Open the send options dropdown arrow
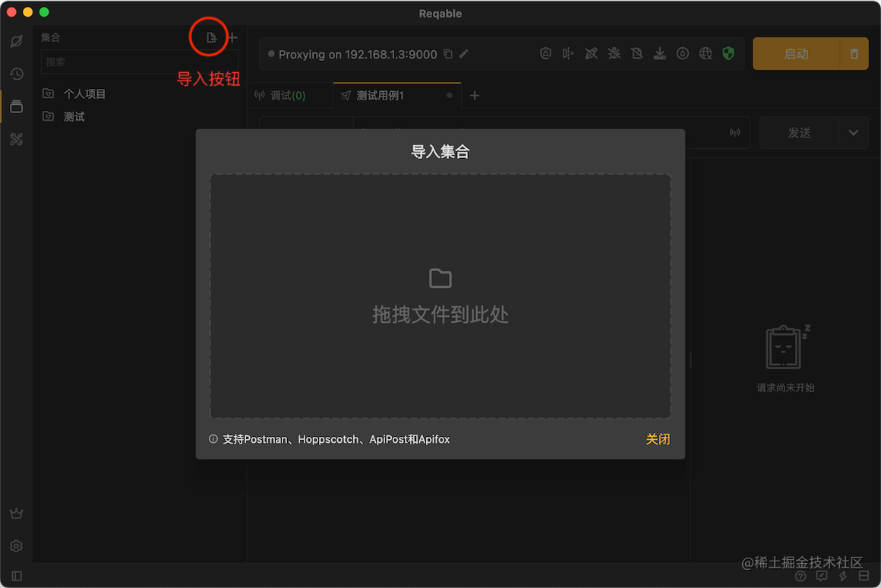The height and width of the screenshot is (588, 881). pos(852,132)
